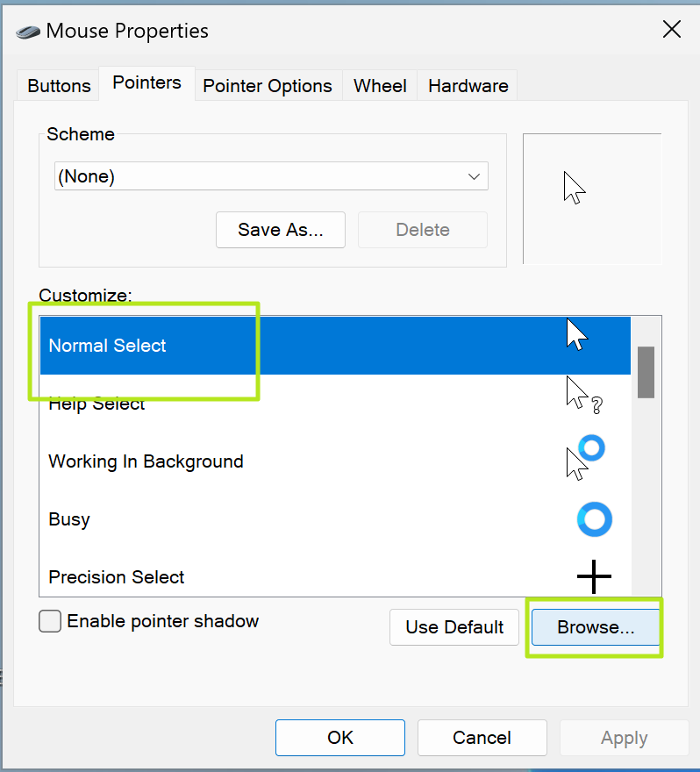Image resolution: width=700 pixels, height=772 pixels.
Task: Click the Busy spinning circle cursor icon
Action: click(x=594, y=519)
